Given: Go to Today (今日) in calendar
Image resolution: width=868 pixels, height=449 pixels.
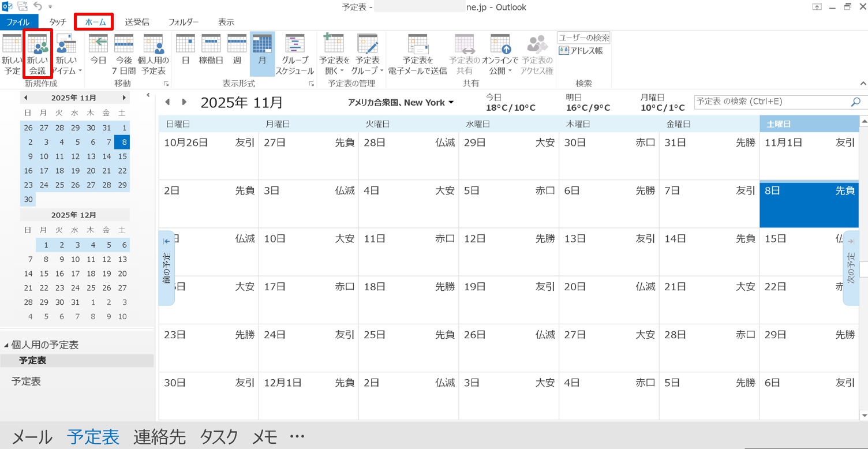Looking at the screenshot, I should point(99,54).
